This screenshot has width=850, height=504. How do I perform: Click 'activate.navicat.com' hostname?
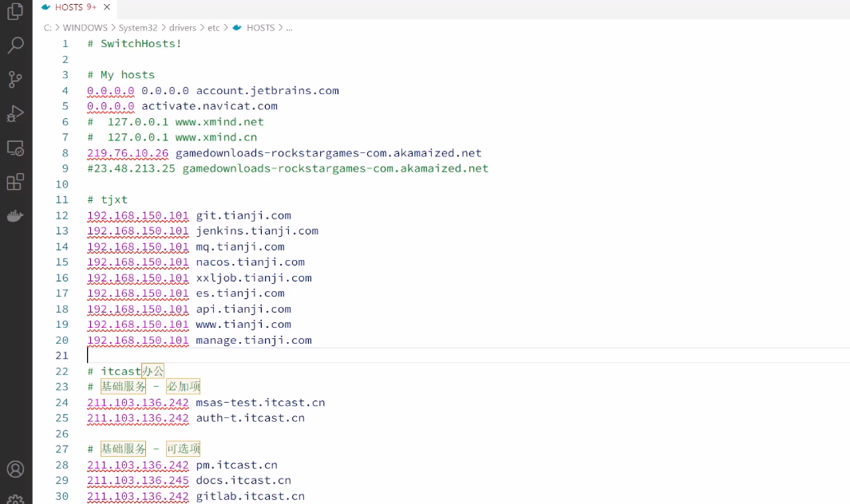tap(209, 106)
